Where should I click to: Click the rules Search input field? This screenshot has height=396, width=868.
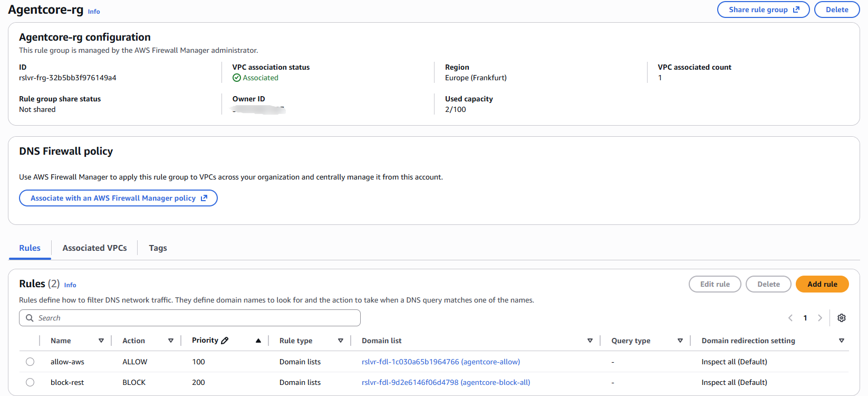(190, 318)
